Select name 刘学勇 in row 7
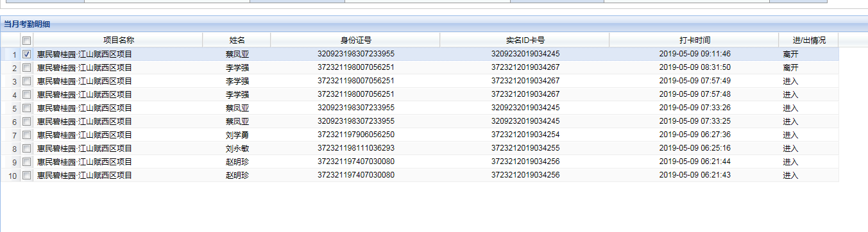The width and height of the screenshot is (868, 232). [x=237, y=135]
